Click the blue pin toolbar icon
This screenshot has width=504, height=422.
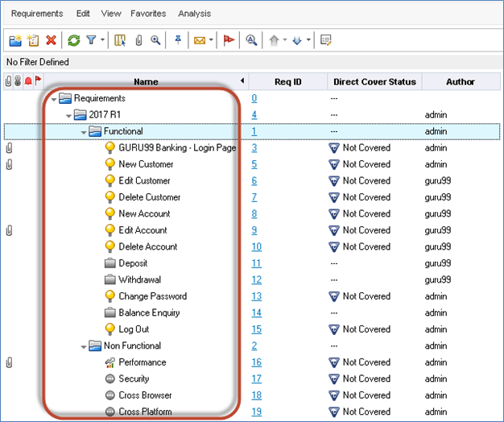pos(178,39)
